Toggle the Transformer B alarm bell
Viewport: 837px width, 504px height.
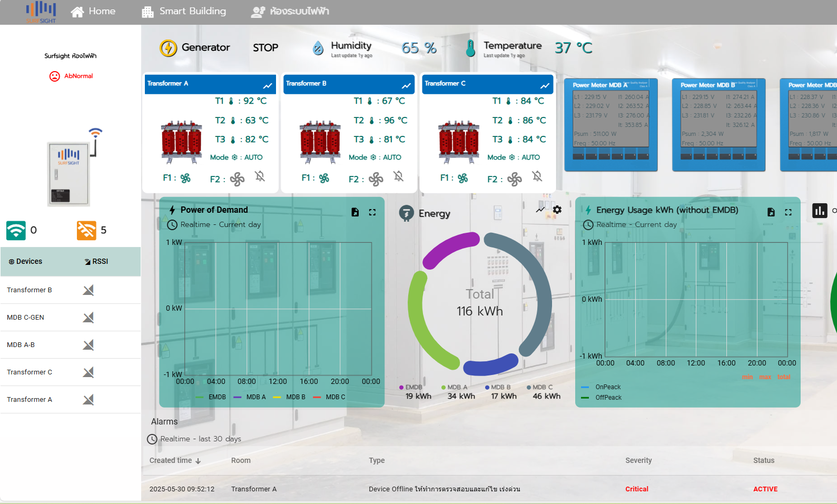pyautogui.click(x=398, y=176)
